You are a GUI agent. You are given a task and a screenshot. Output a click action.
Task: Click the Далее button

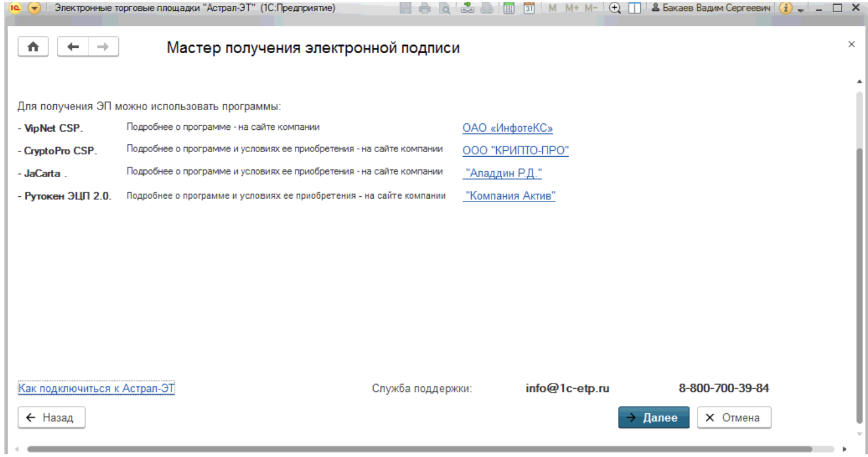coord(653,418)
